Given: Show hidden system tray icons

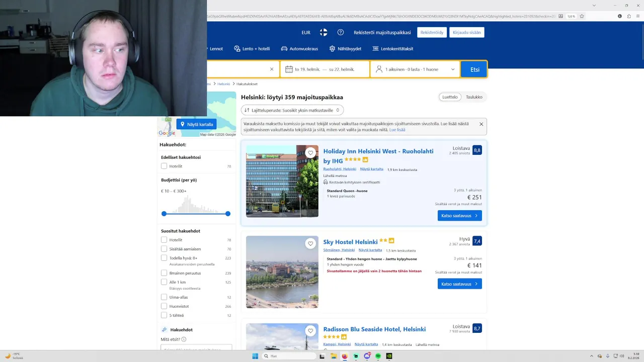Looking at the screenshot, I should [592, 356].
